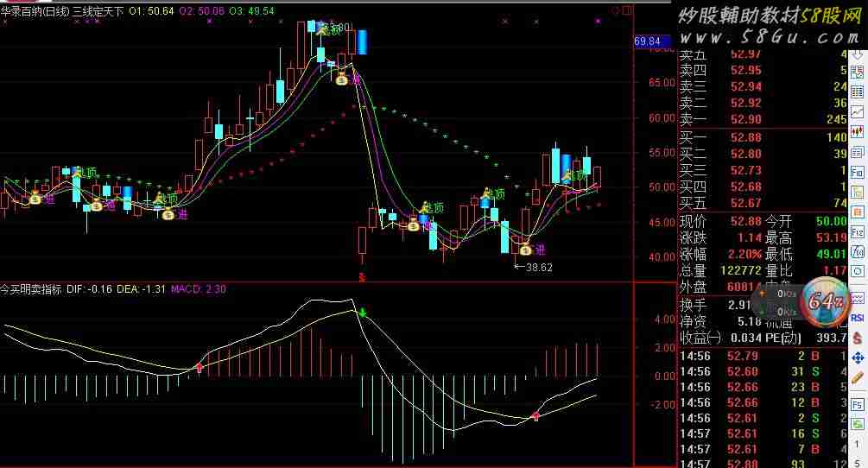The image size is (868, 468).
Task: Click the DIF -0.16 value label
Action: 89,288
